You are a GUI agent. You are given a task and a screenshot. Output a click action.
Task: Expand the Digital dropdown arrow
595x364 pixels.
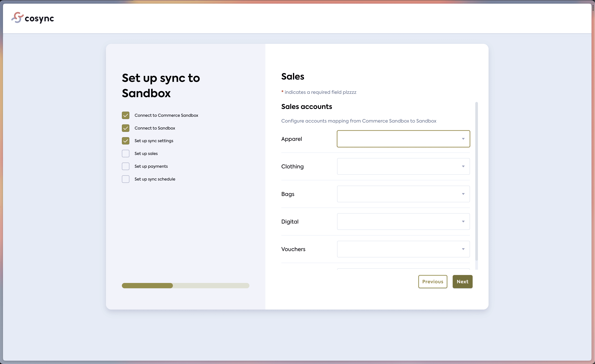[x=463, y=222]
